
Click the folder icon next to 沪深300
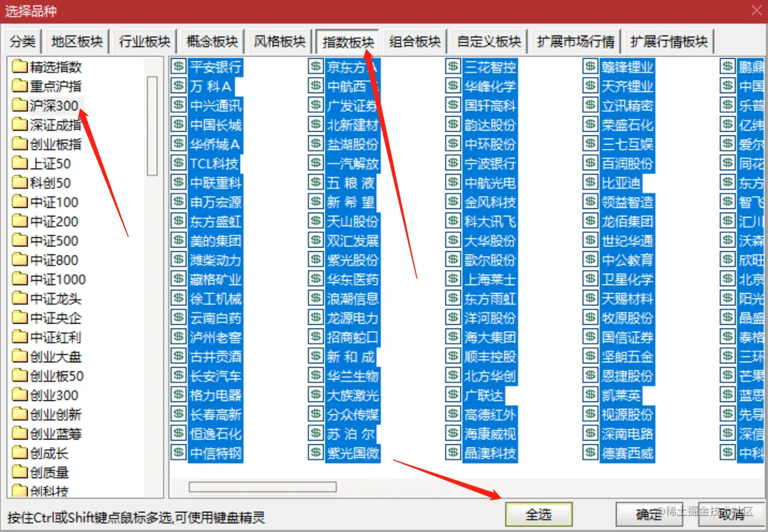coord(20,105)
